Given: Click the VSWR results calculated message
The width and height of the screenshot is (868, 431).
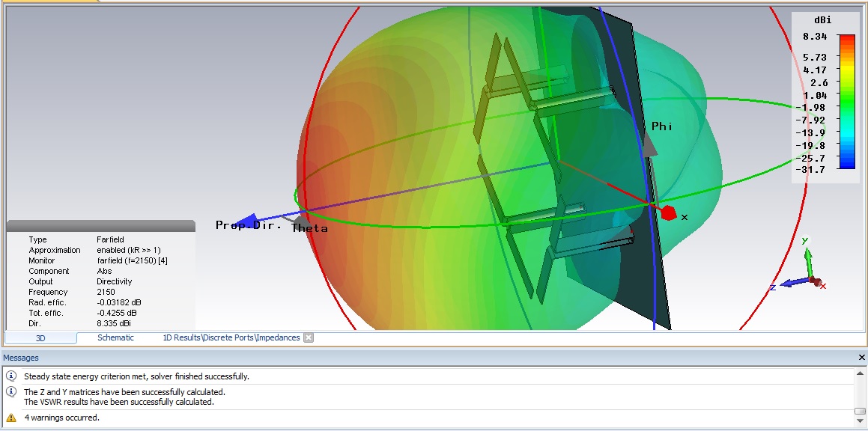Looking at the screenshot, I should [119, 402].
